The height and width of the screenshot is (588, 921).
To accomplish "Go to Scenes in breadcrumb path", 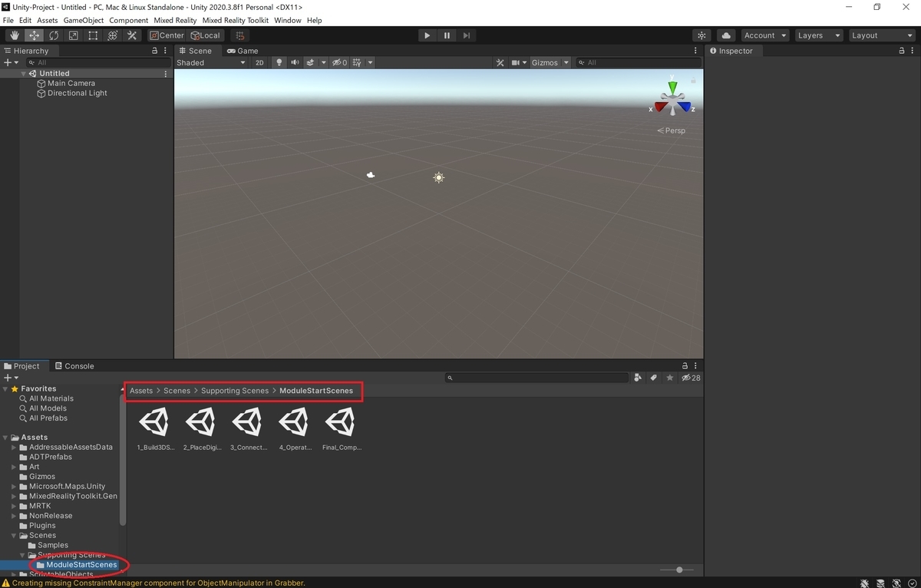I will pos(177,391).
